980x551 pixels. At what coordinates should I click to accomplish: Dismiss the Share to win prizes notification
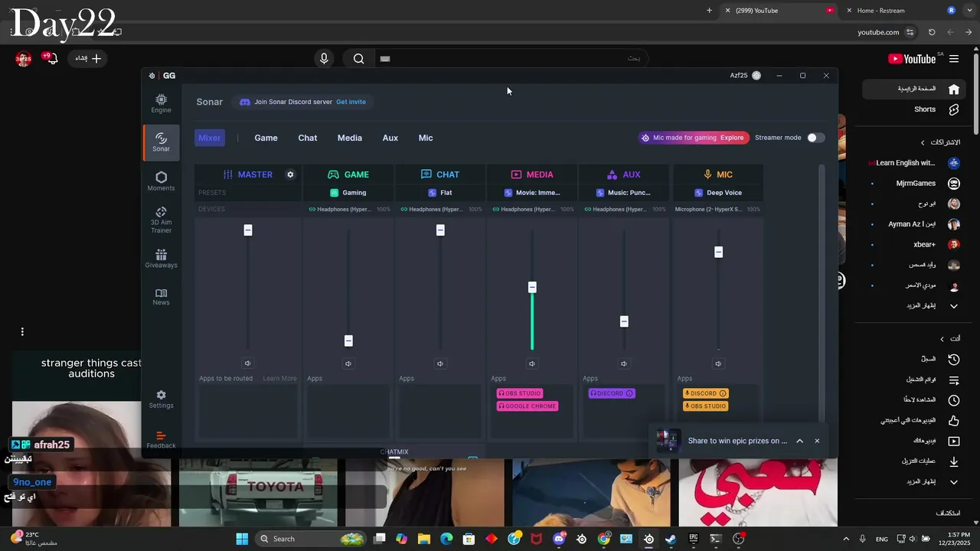(817, 441)
